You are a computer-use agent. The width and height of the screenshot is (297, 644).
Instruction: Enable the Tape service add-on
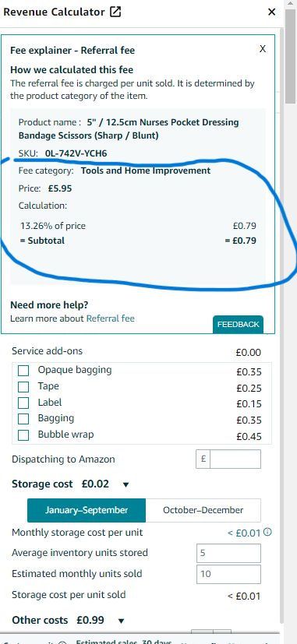[x=23, y=387]
